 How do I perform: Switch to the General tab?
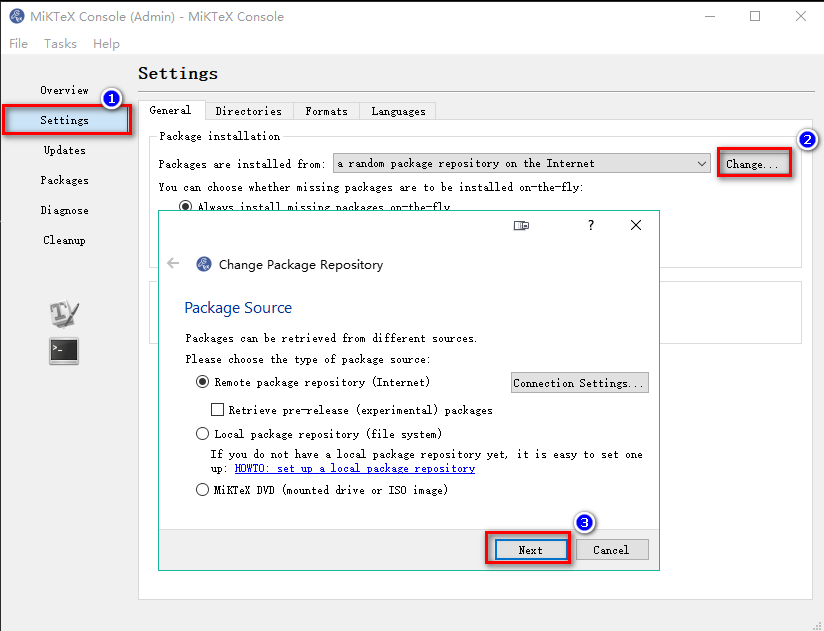coord(170,110)
